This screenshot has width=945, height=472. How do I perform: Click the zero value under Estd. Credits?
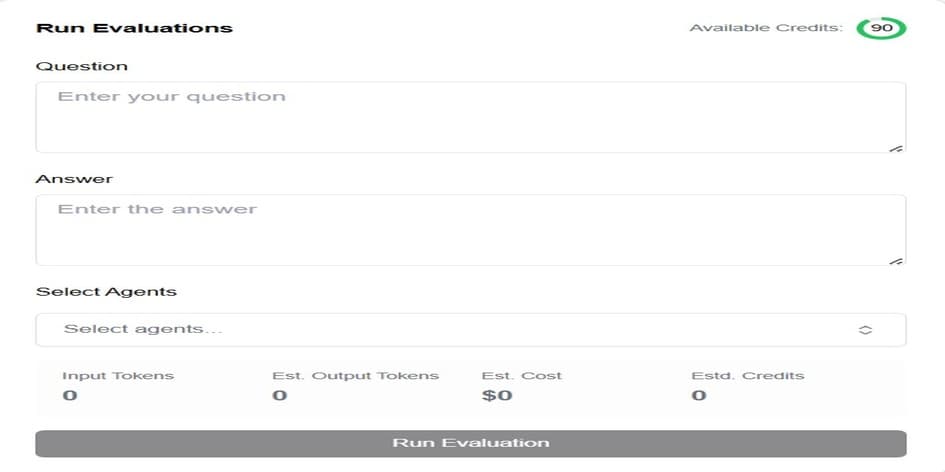pos(698,395)
